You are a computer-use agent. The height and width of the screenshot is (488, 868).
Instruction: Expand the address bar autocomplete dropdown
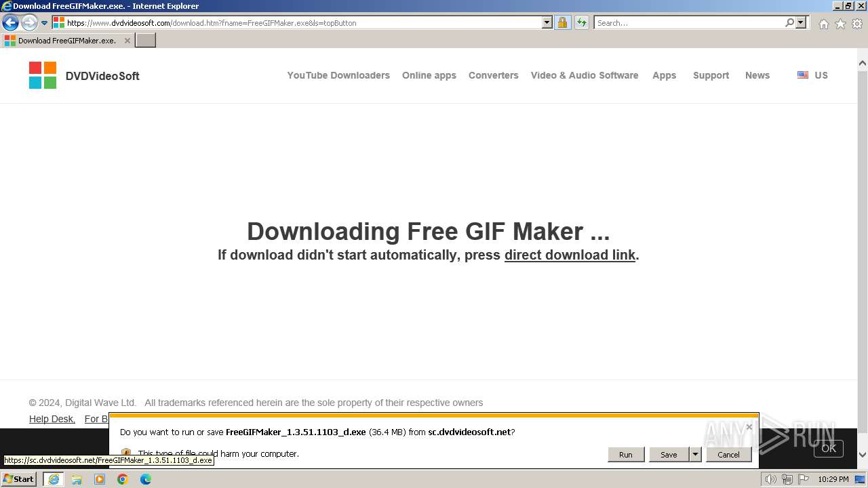[547, 22]
